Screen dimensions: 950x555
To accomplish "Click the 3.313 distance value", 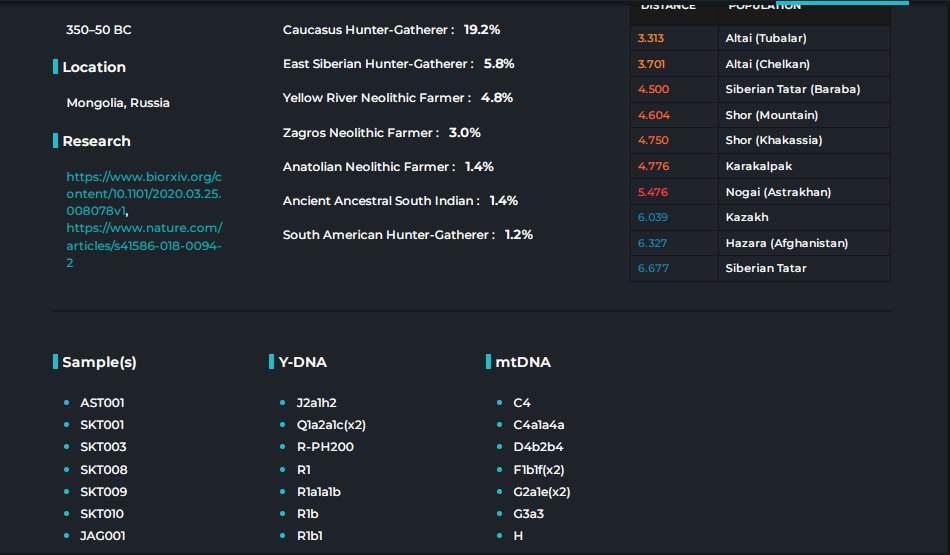I will click(651, 38).
